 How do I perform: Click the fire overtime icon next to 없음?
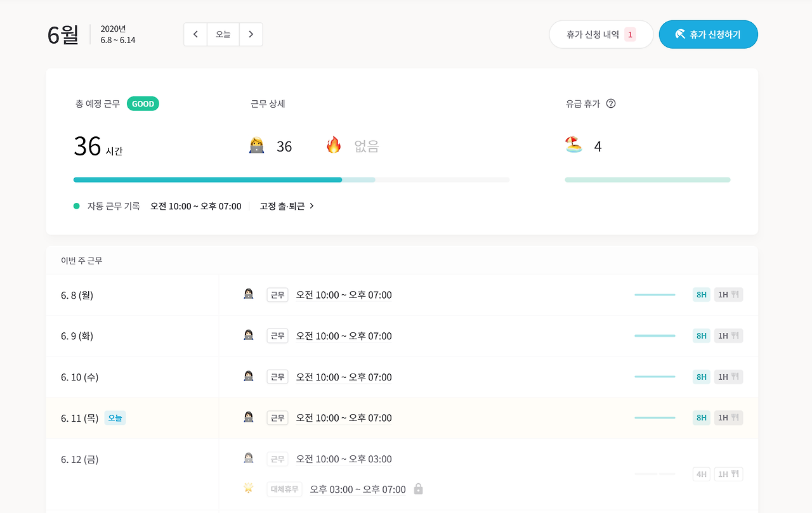(334, 145)
